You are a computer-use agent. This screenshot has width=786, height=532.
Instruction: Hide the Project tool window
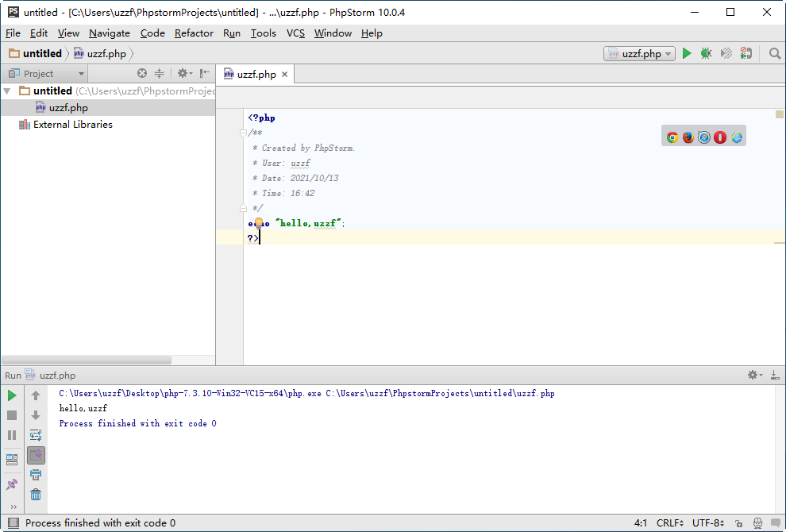pos(205,73)
